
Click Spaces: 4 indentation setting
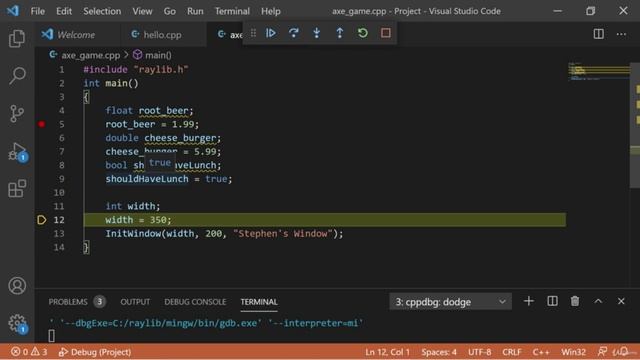[439, 351]
